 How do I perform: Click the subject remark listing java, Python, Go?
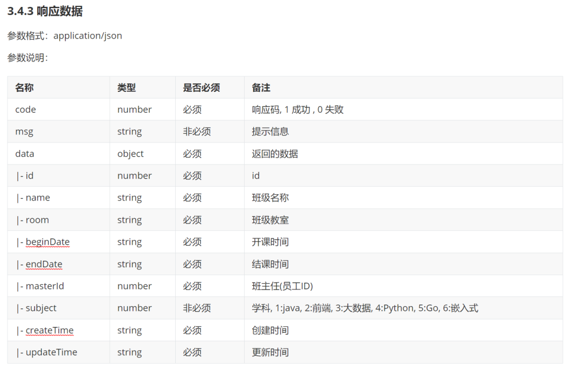365,308
